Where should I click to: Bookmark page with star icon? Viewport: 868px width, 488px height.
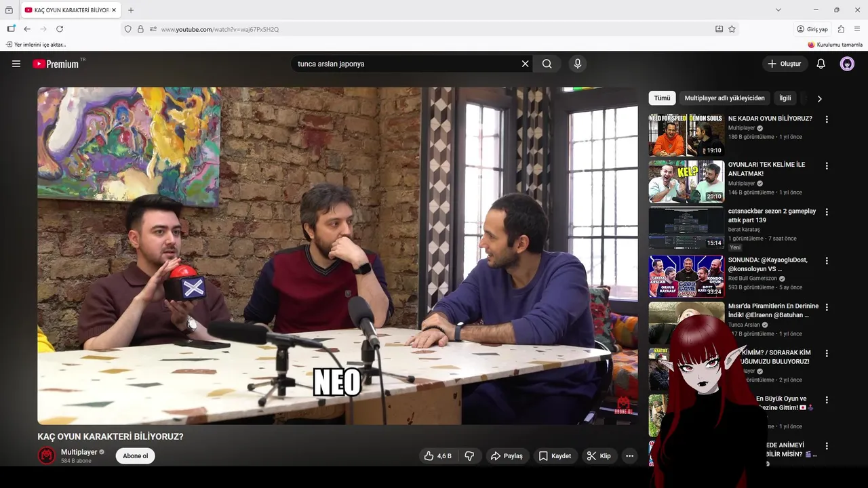(732, 29)
